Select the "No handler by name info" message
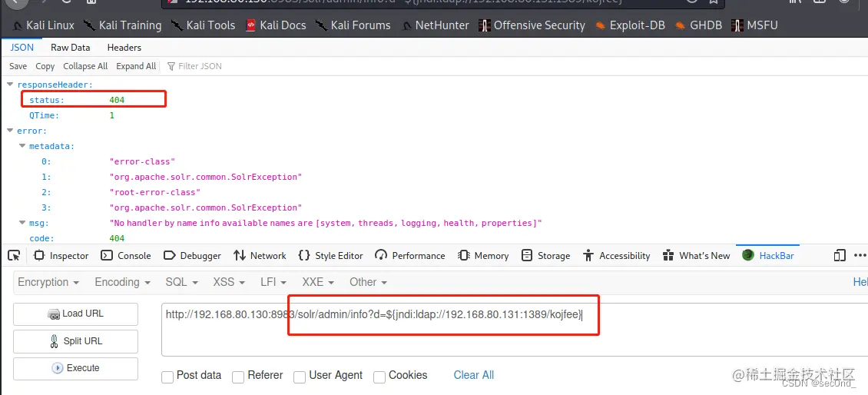868x395 pixels. 326,223
